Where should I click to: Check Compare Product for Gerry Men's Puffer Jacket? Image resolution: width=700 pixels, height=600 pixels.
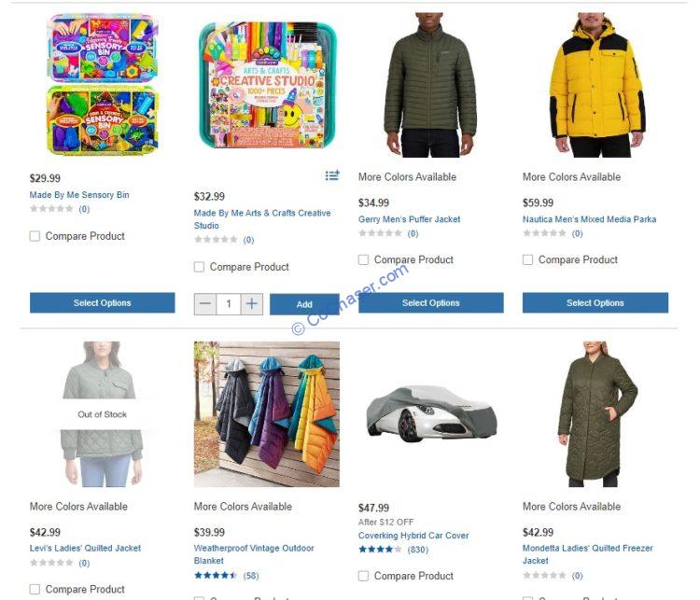[363, 259]
